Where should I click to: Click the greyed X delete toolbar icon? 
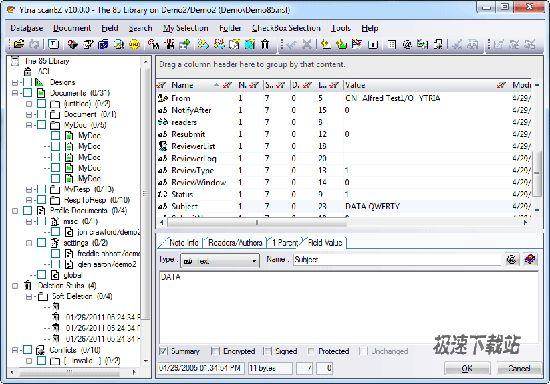307,44
